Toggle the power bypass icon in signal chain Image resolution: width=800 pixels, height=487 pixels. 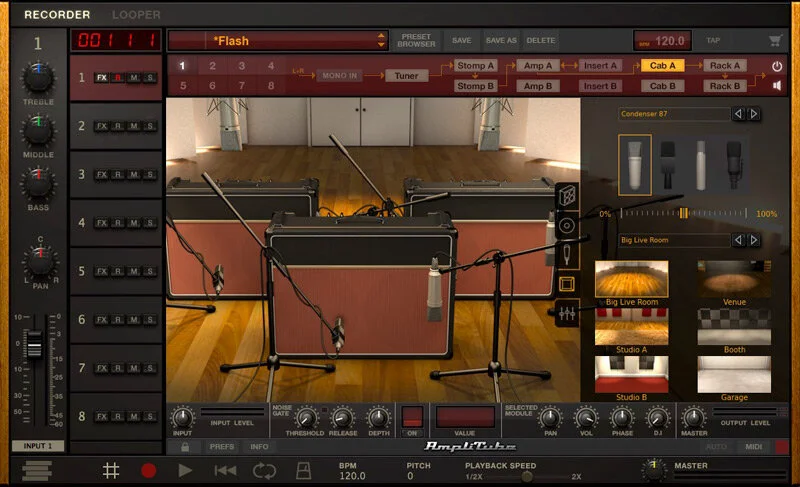click(x=777, y=66)
